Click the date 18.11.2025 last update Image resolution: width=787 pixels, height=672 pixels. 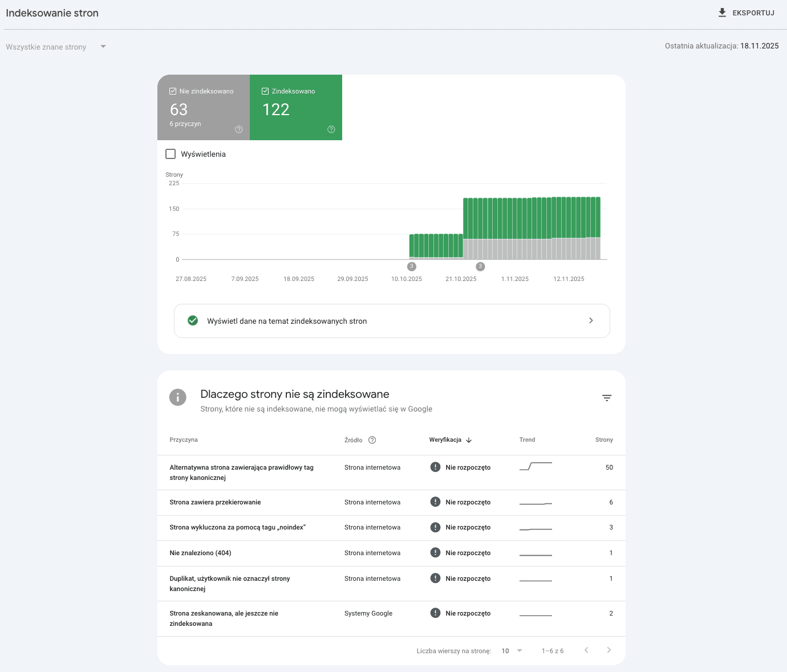click(x=760, y=46)
